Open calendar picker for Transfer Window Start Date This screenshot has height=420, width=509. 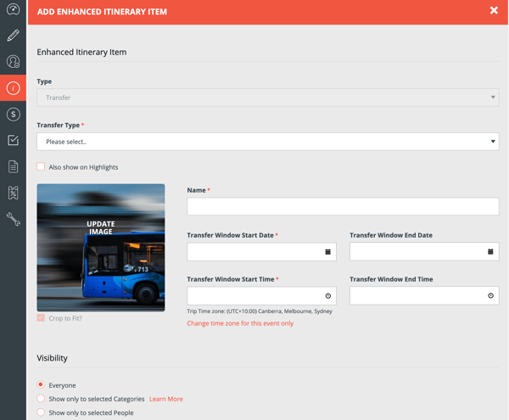click(327, 252)
